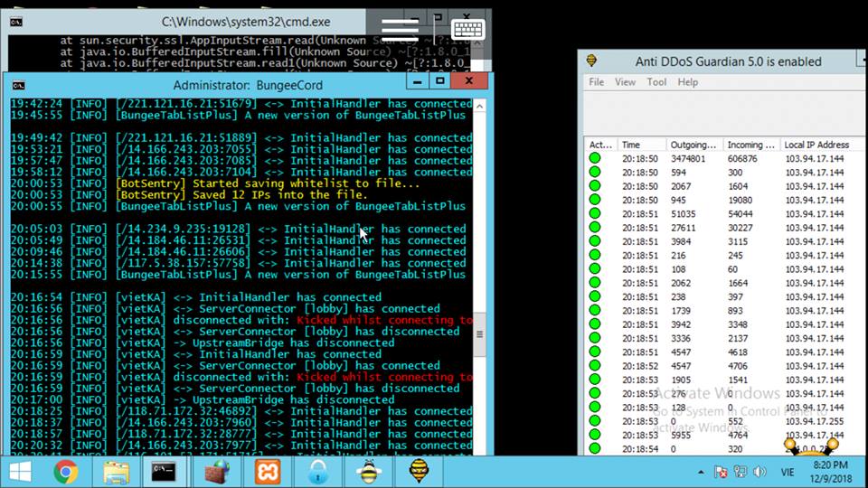Click green status icon of outgoing 216 row
This screenshot has height=488, width=868.
[595, 255]
